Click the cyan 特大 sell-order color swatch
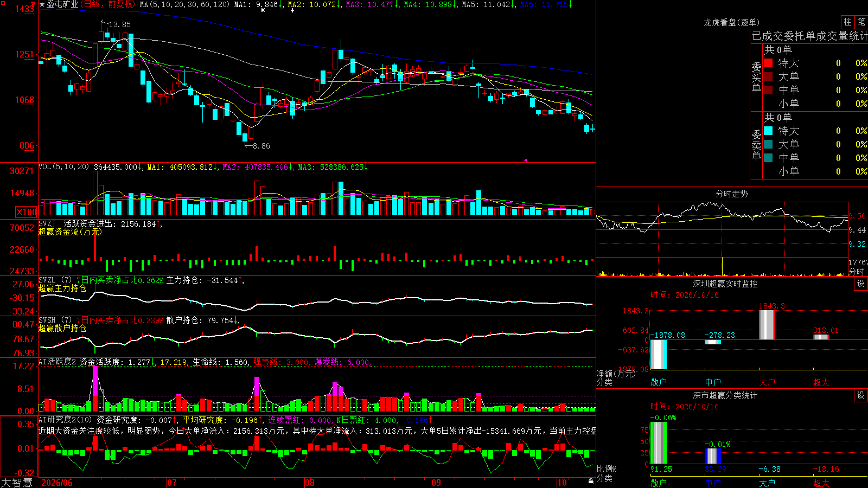 [x=768, y=131]
